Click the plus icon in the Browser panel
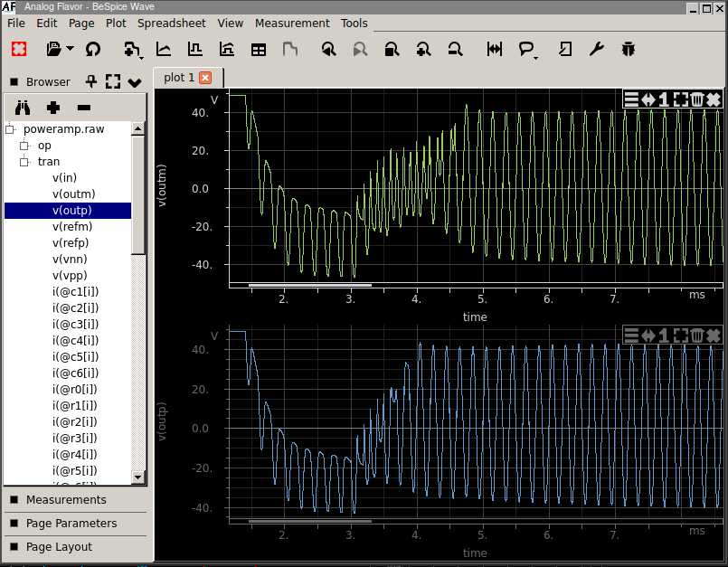 tap(53, 108)
